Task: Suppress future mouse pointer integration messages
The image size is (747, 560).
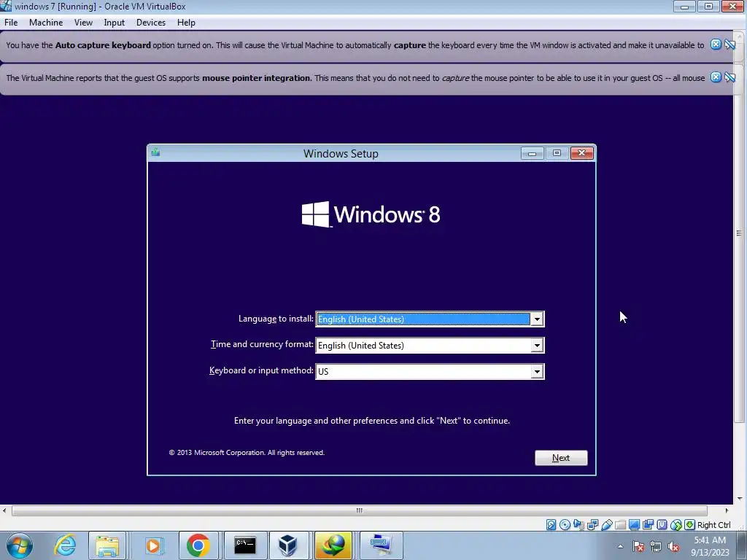Action: click(x=729, y=77)
